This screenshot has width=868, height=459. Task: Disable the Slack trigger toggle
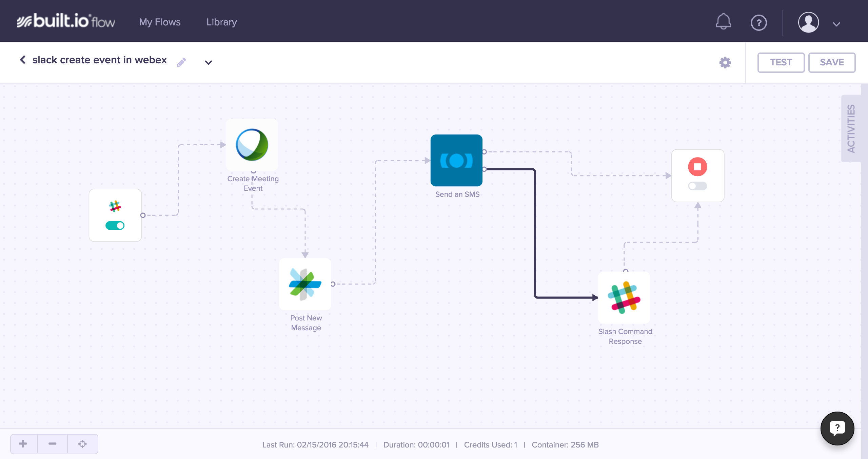115,226
